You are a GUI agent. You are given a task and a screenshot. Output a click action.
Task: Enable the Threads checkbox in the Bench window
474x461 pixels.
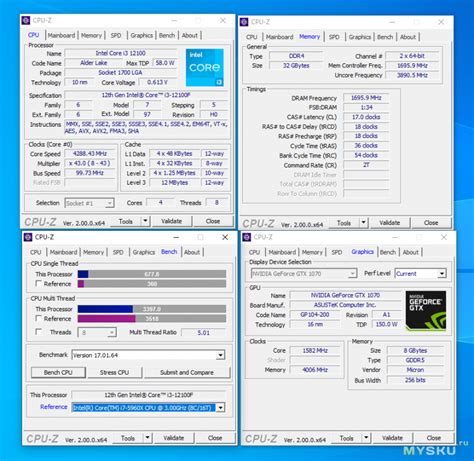click(39, 332)
